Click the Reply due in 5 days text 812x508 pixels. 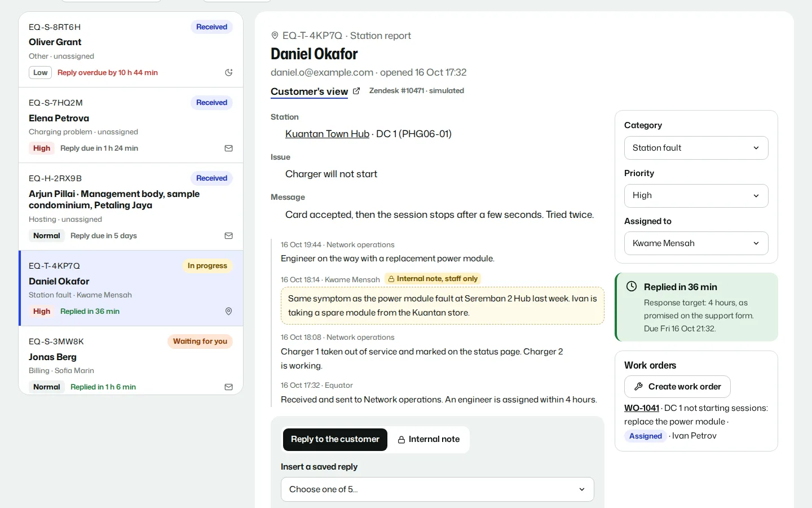pos(104,235)
